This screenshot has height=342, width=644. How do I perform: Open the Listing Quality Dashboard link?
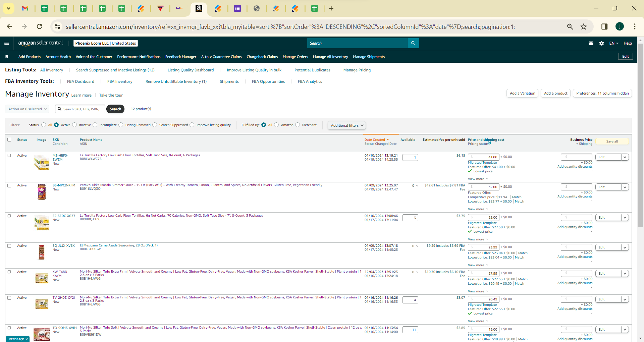pyautogui.click(x=191, y=70)
